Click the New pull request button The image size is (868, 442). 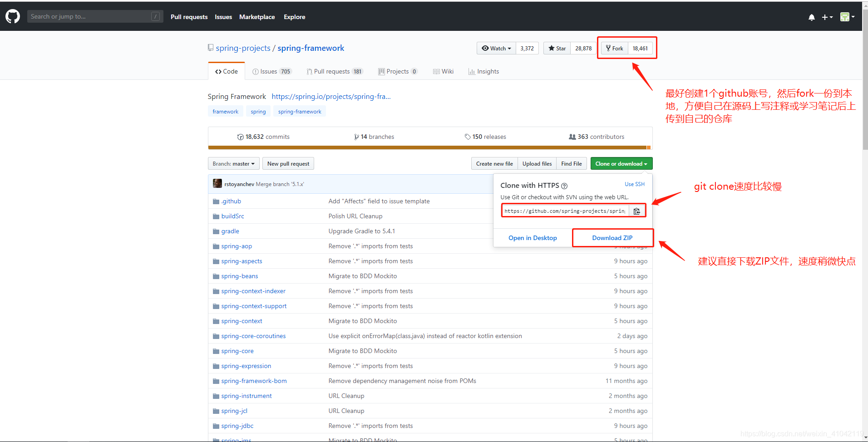click(288, 163)
